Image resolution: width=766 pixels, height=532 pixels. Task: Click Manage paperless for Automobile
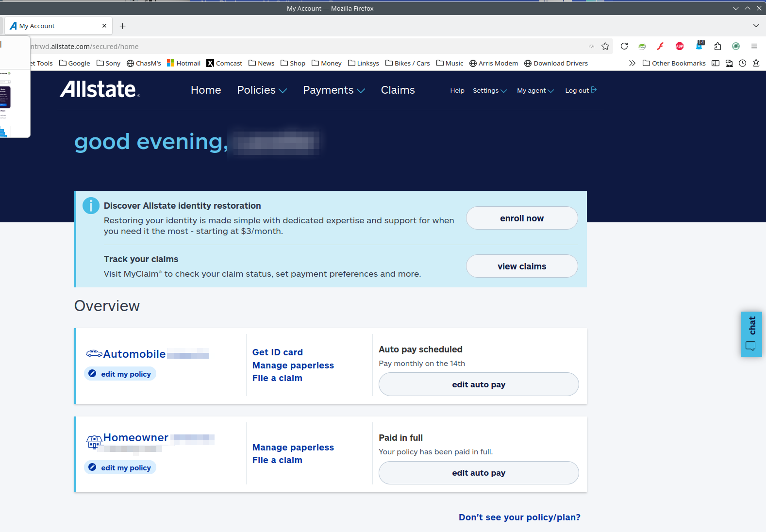tap(293, 366)
